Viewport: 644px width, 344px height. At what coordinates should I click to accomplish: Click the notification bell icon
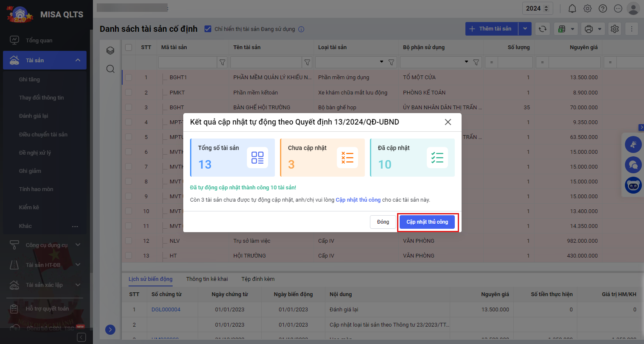pyautogui.click(x=572, y=8)
